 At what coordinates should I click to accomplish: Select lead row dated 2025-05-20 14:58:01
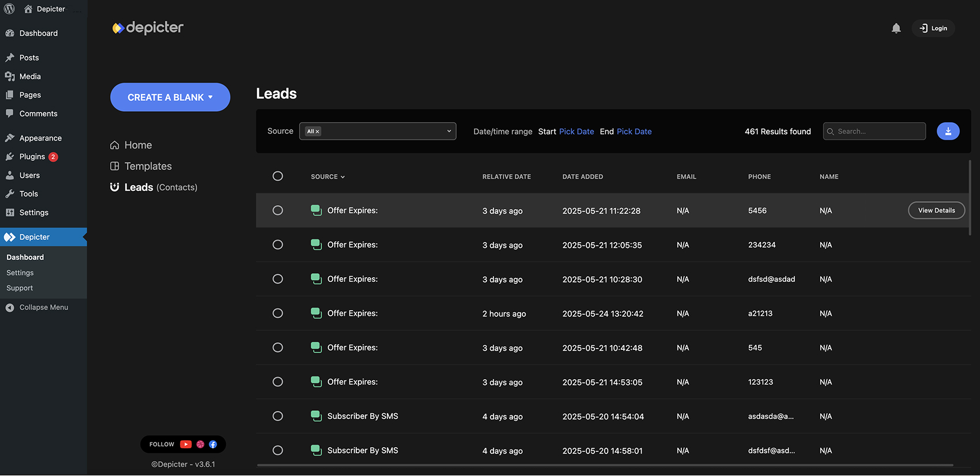pos(278,451)
